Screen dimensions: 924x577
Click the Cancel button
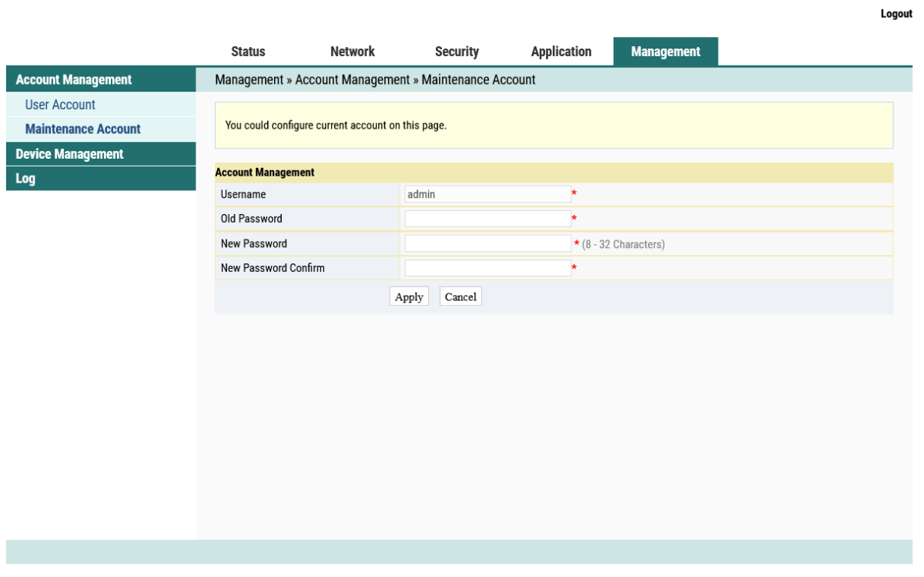(x=460, y=297)
